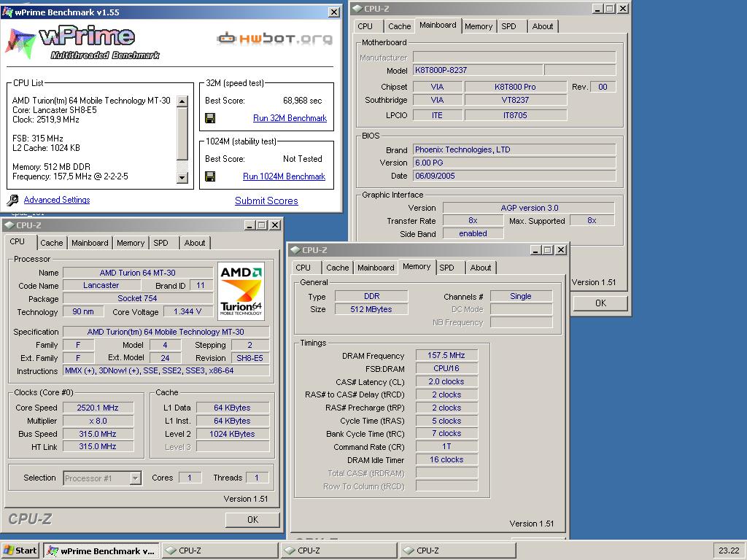Close the Memory CPU-Z window
Screen dimensions: 747x560
pyautogui.click(x=561, y=250)
